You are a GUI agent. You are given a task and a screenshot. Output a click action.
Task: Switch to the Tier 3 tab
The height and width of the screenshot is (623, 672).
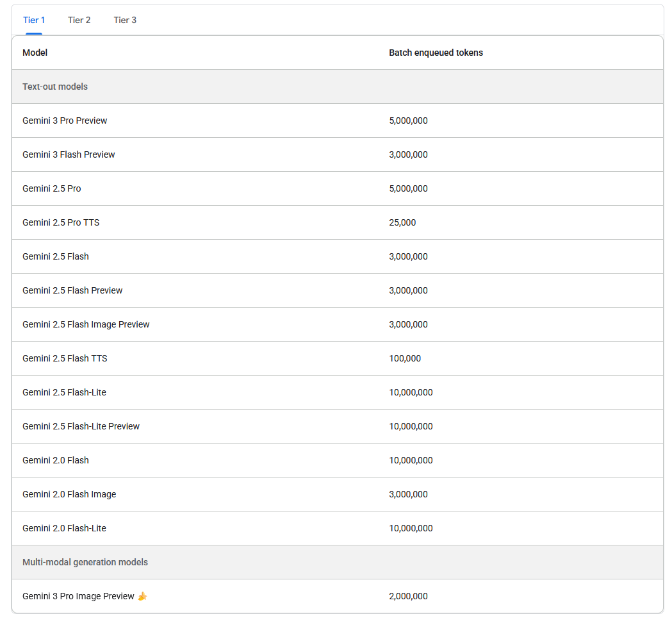pyautogui.click(x=125, y=20)
